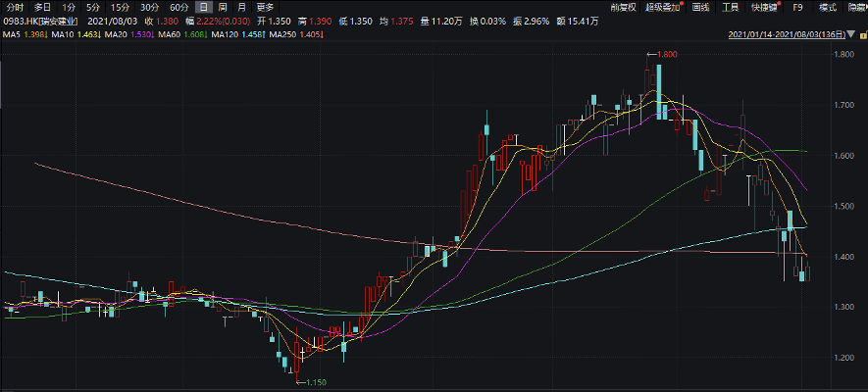Select the 多日 multi-day tab
Image resolution: width=868 pixels, height=392 pixels.
[x=41, y=7]
